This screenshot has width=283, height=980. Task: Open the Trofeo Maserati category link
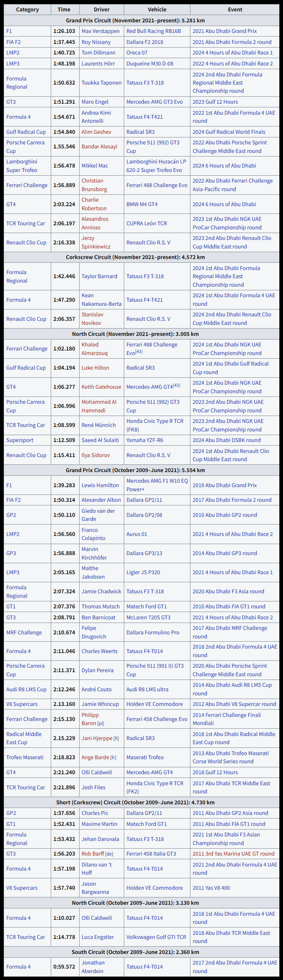(25, 757)
